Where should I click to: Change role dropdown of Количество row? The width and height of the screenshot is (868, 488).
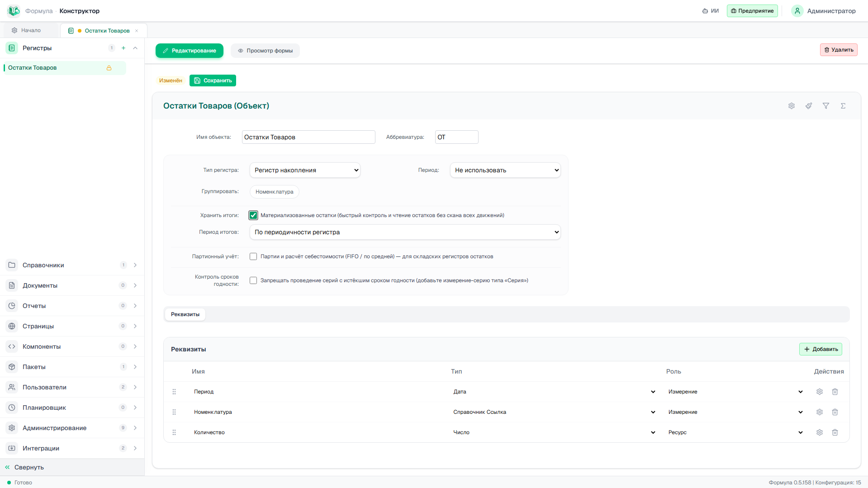pyautogui.click(x=735, y=432)
